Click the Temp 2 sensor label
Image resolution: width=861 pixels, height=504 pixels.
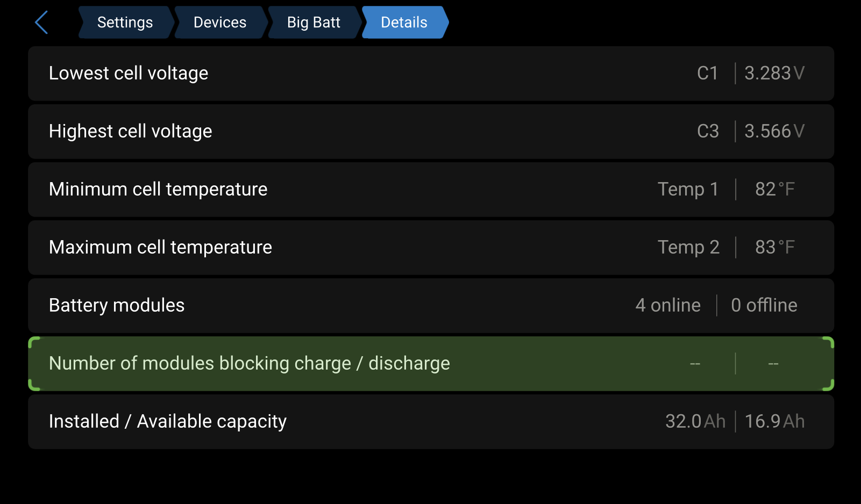[688, 247]
